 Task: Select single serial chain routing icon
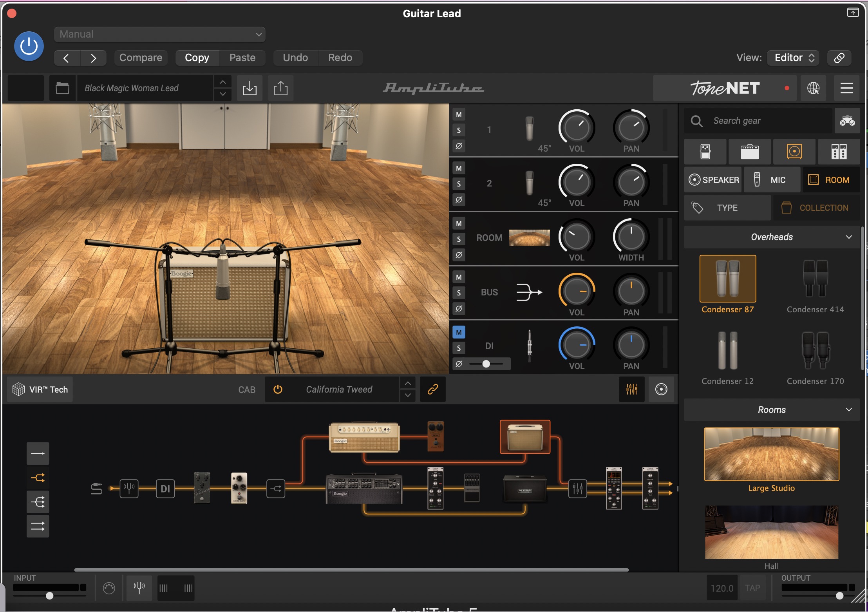(x=38, y=454)
